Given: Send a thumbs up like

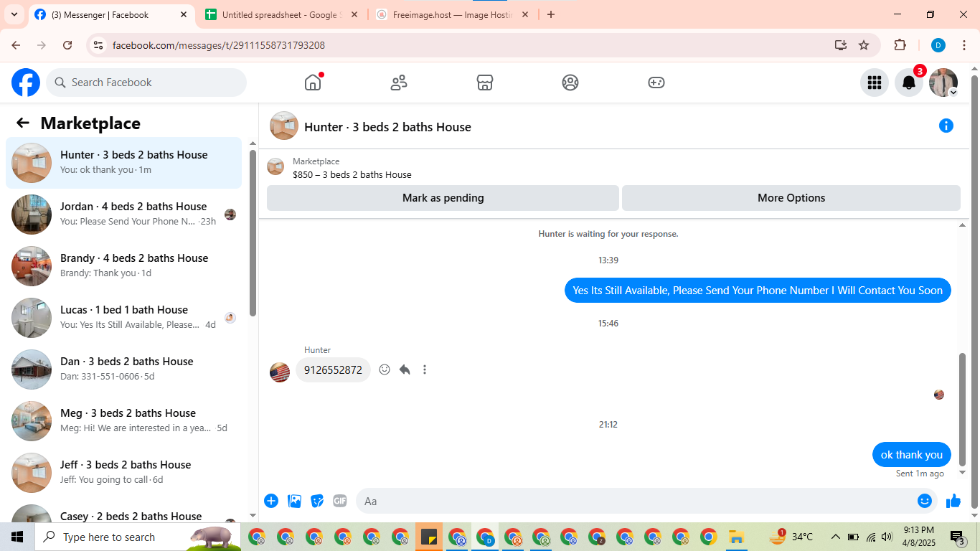Looking at the screenshot, I should click(x=953, y=501).
